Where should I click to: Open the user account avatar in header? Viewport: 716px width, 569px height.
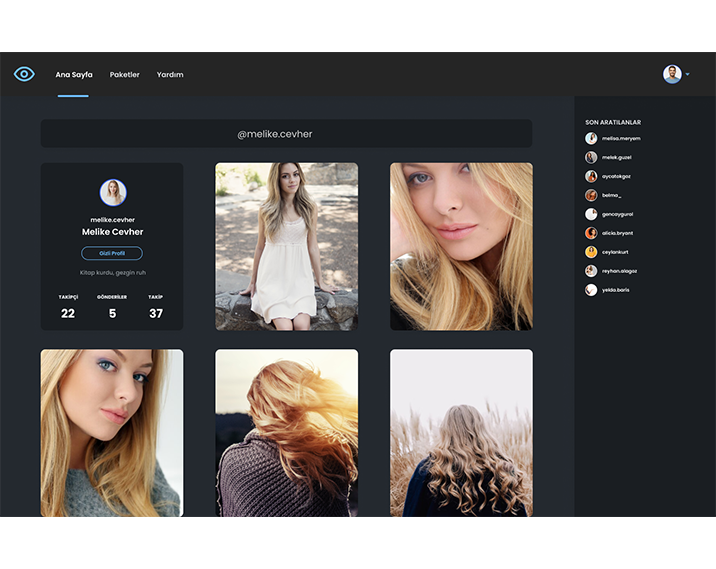pos(672,74)
